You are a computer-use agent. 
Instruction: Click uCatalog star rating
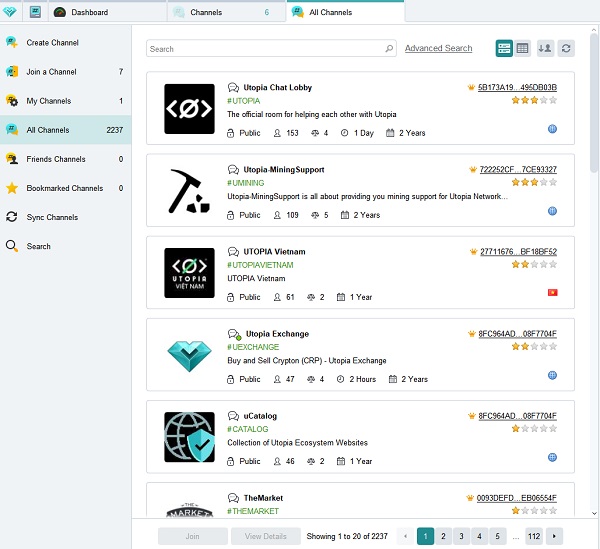534,428
